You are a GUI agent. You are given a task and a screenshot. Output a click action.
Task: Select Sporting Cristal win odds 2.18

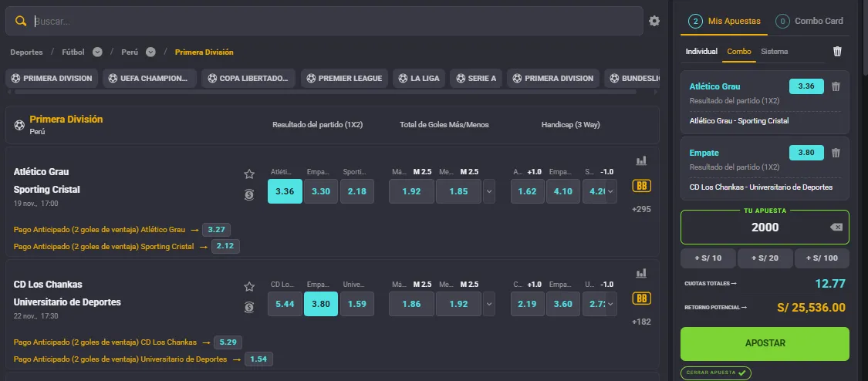click(x=357, y=191)
